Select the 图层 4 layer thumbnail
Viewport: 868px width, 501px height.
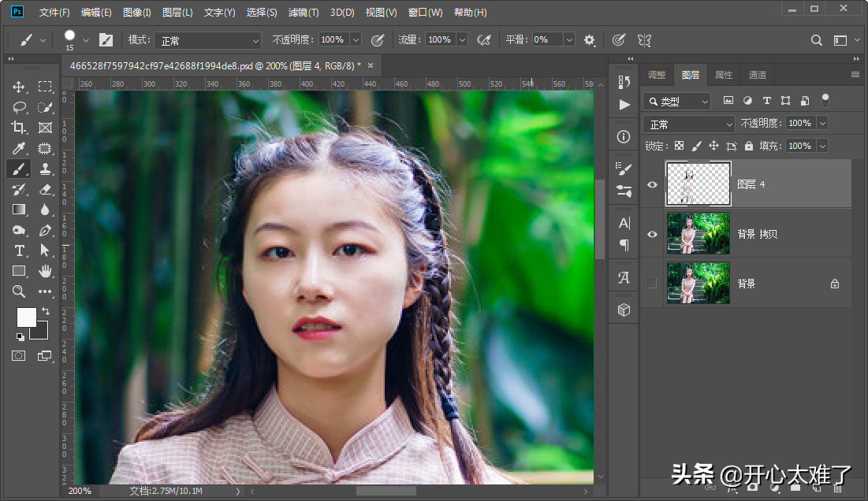(x=698, y=184)
